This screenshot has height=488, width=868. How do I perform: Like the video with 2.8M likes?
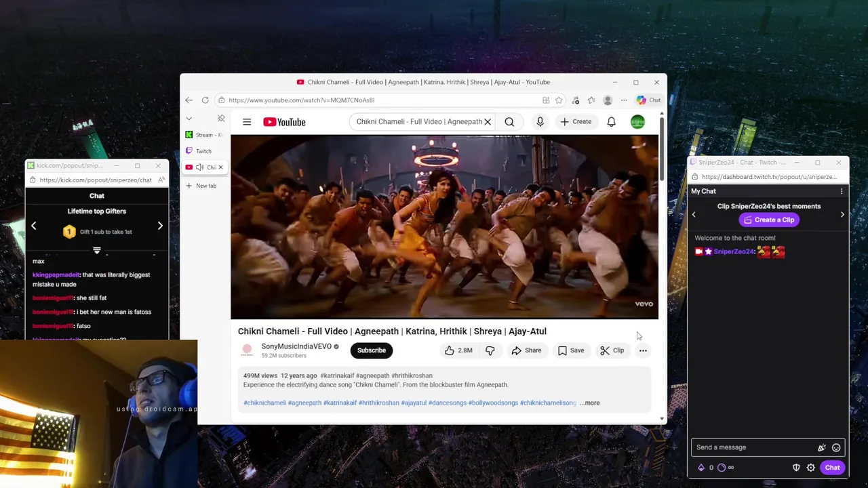tap(458, 350)
